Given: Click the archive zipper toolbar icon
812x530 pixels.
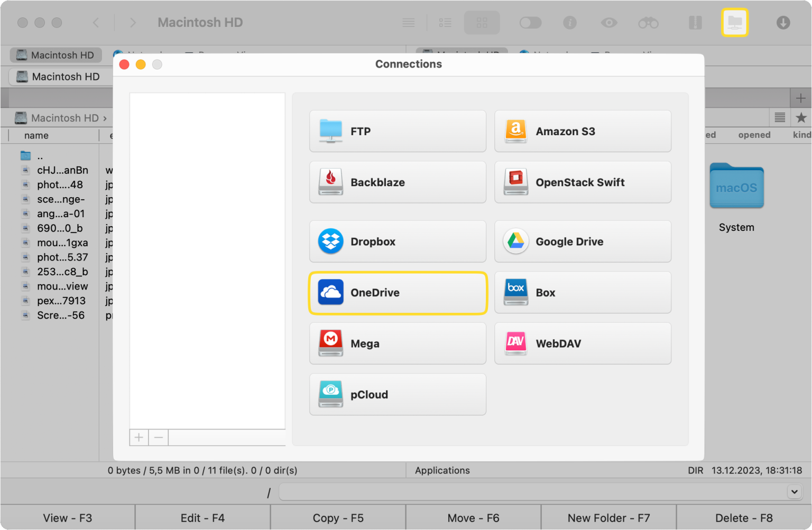Looking at the screenshot, I should pos(695,22).
